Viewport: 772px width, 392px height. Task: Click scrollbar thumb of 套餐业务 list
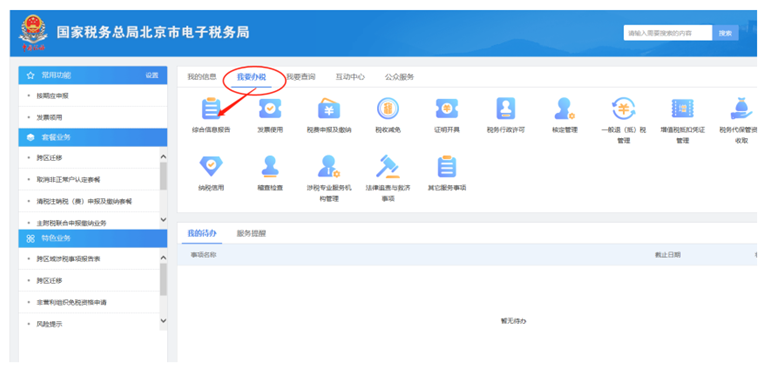click(x=163, y=176)
